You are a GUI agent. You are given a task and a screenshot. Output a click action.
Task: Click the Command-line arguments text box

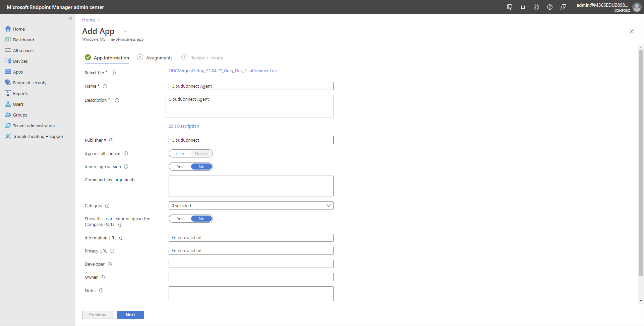tap(251, 186)
